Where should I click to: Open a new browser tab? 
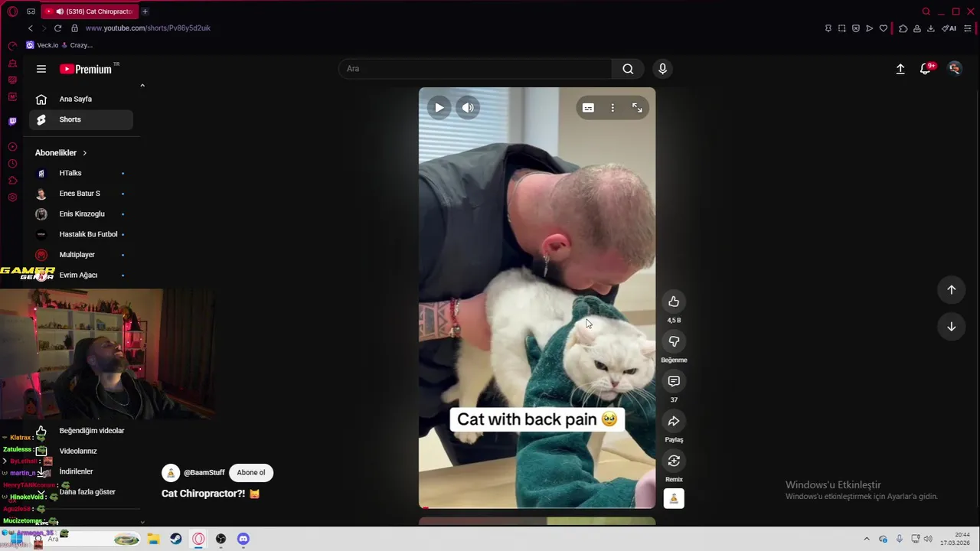pos(145,11)
